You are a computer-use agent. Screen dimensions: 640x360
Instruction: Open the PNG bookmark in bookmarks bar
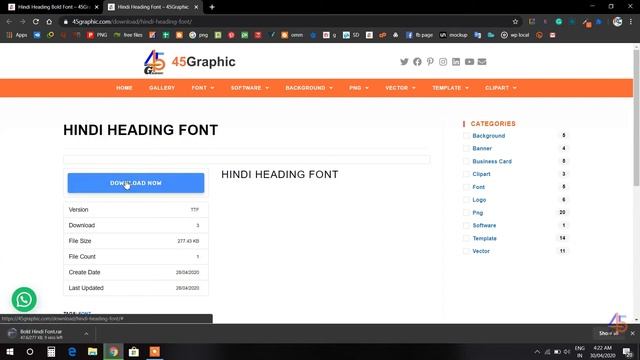tap(97, 35)
